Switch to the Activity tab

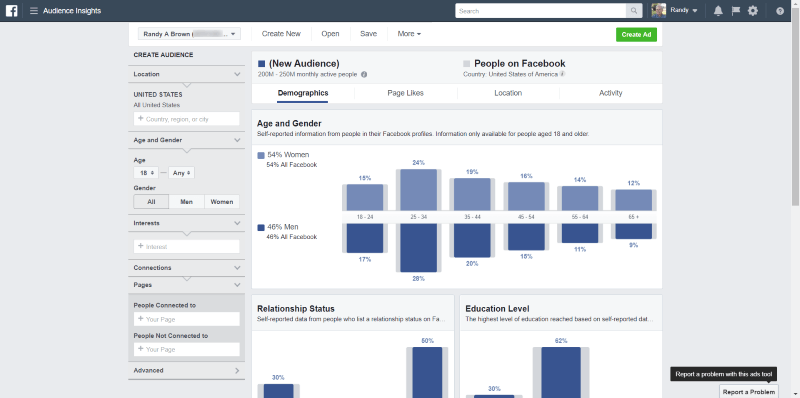611,93
